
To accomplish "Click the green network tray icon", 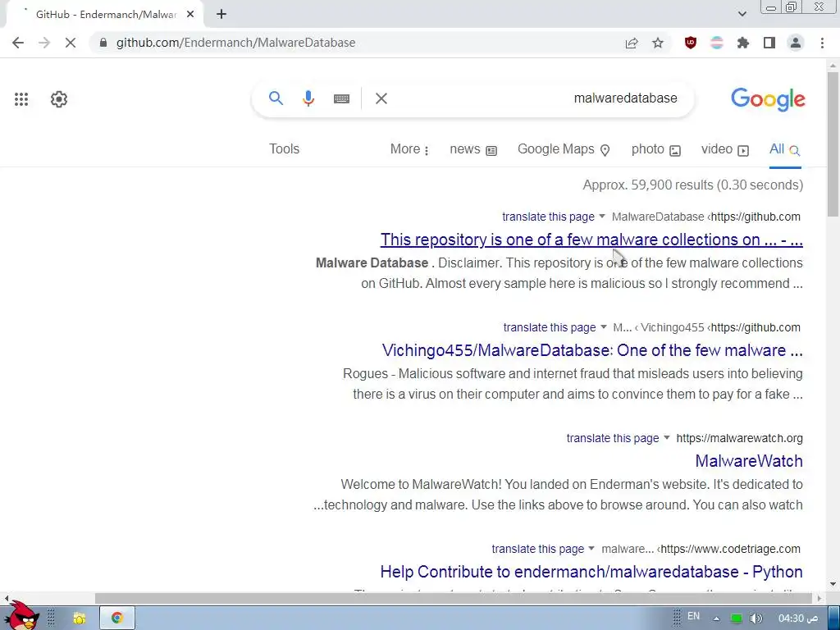I will pos(737,619).
